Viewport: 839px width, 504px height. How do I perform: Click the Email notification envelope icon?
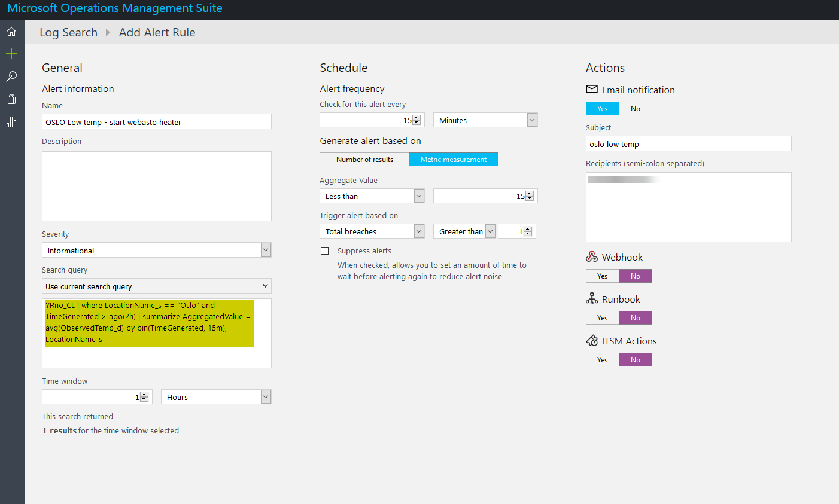click(x=592, y=89)
